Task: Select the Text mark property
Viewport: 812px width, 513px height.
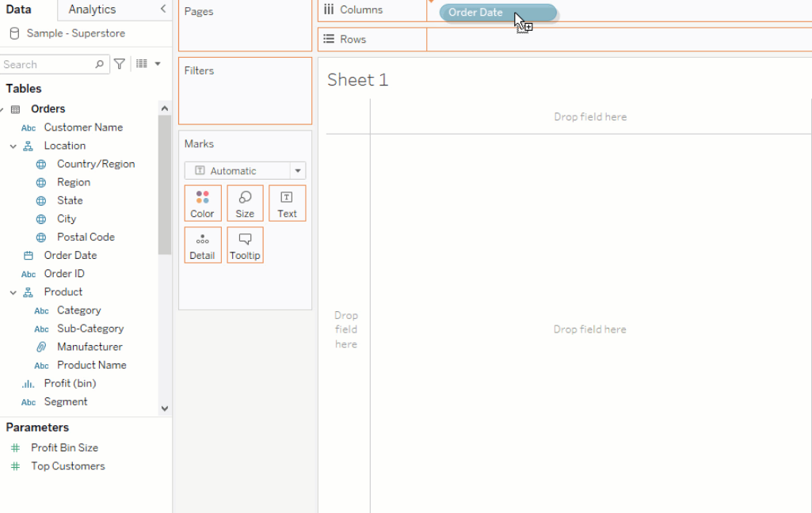Action: 287,203
